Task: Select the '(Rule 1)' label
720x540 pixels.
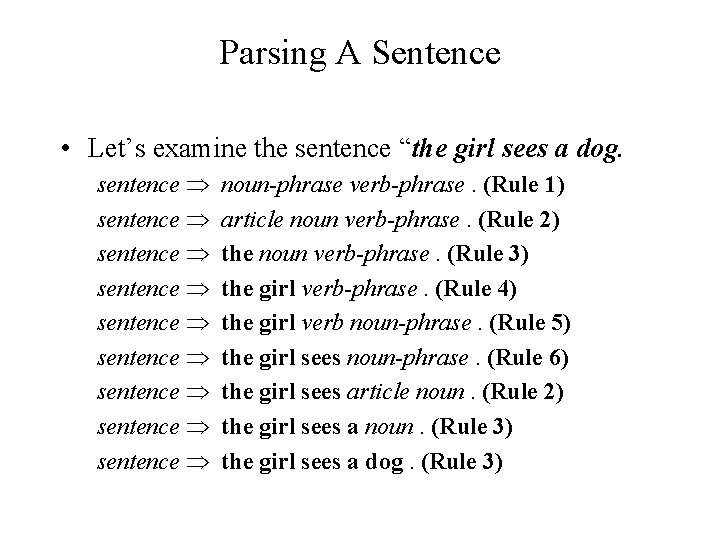Action: [524, 185]
